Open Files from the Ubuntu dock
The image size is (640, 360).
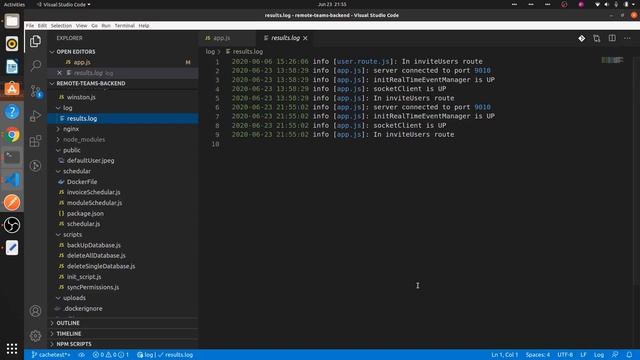(12, 21)
